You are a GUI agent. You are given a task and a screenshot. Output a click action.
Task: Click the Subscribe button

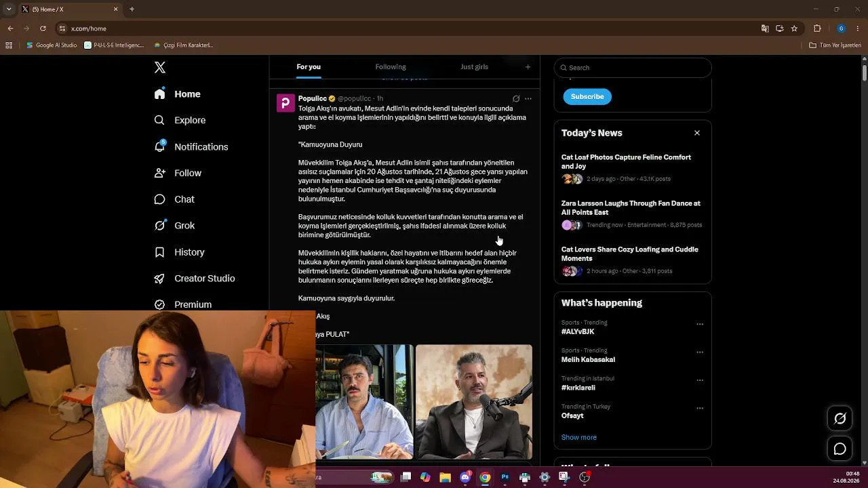tap(587, 97)
